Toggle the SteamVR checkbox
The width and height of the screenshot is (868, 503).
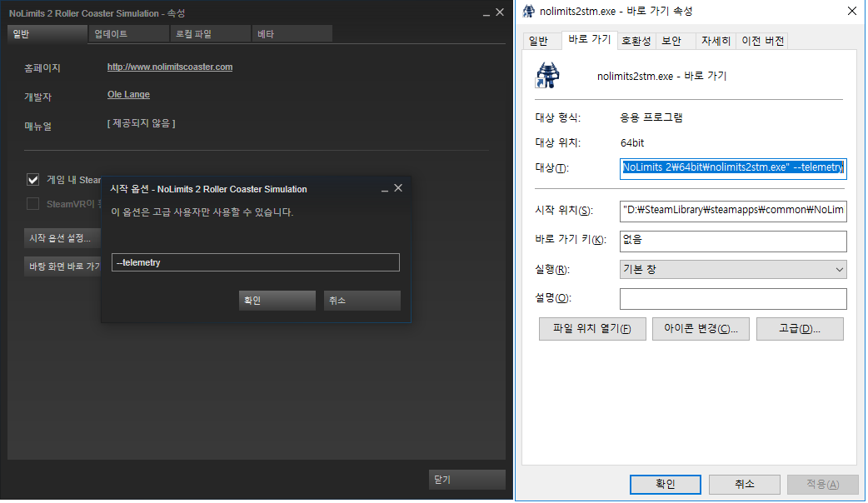coord(33,204)
